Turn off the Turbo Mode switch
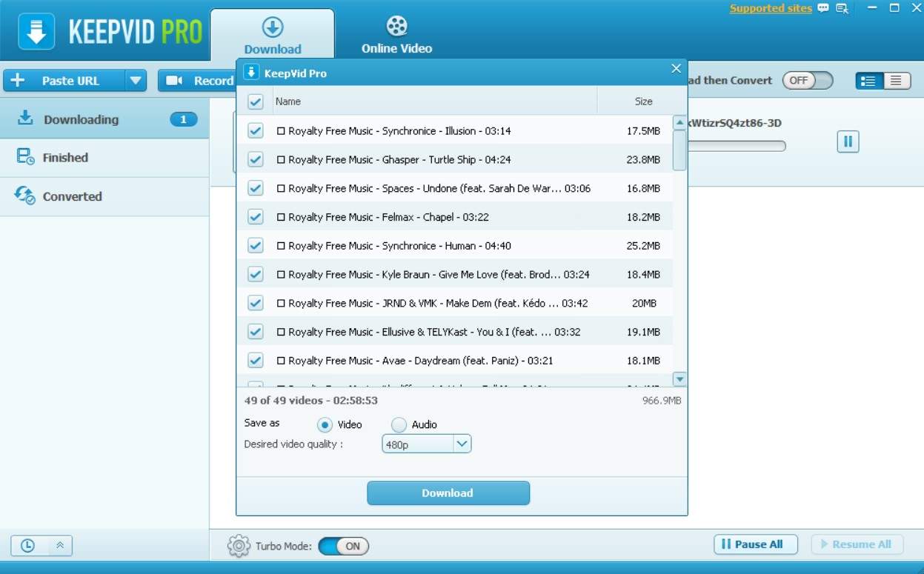 click(344, 547)
